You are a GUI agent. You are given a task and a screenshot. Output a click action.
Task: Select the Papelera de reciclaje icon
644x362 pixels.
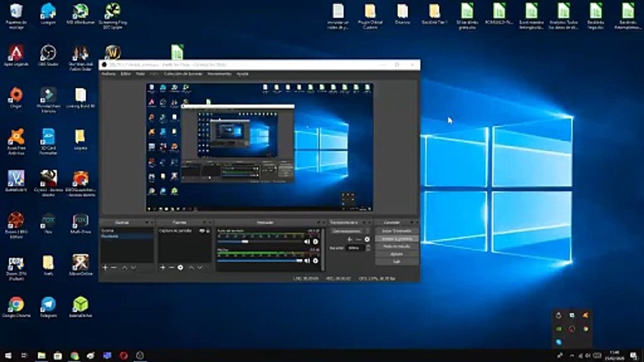(16, 16)
